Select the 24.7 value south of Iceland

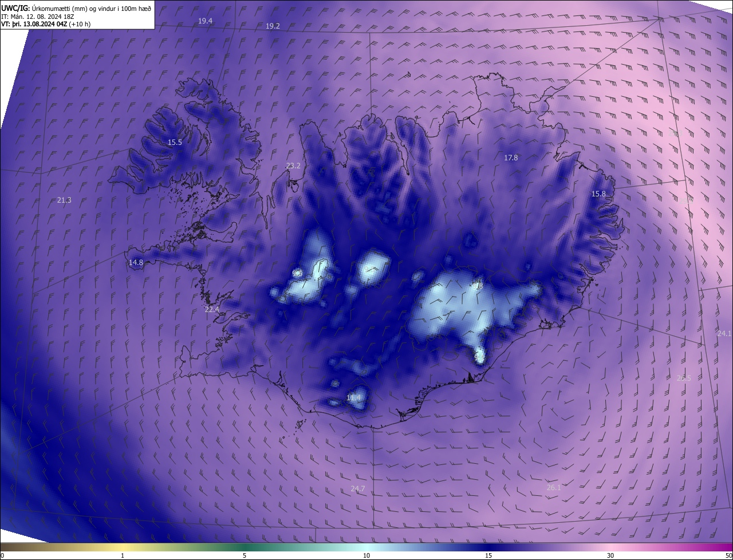tap(357, 488)
